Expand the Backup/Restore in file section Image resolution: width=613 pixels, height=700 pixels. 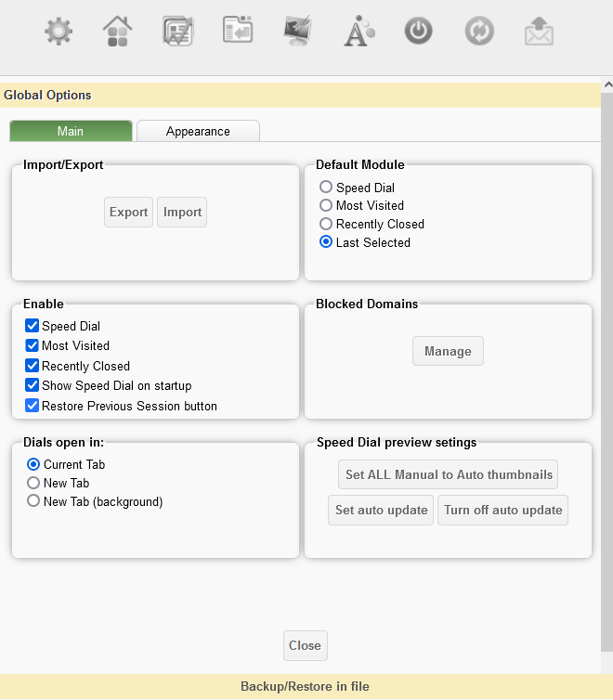click(305, 687)
